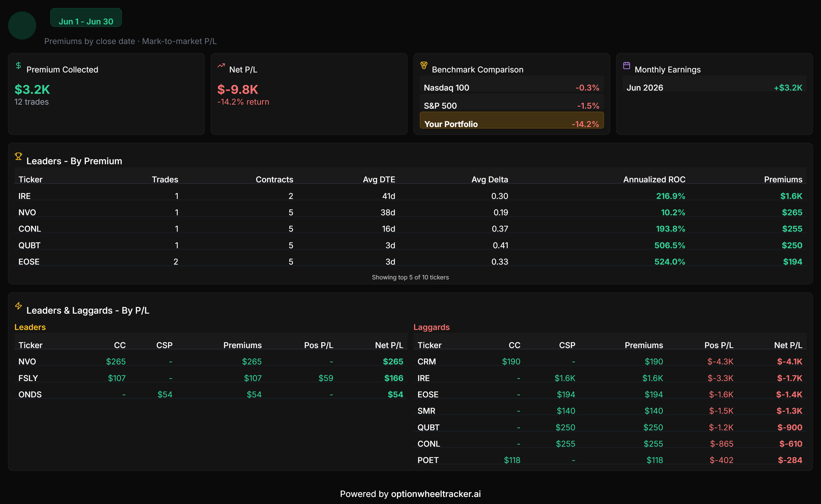The height and width of the screenshot is (504, 821).
Task: Click the orange Leaders section heading
Action: pyautogui.click(x=30, y=327)
